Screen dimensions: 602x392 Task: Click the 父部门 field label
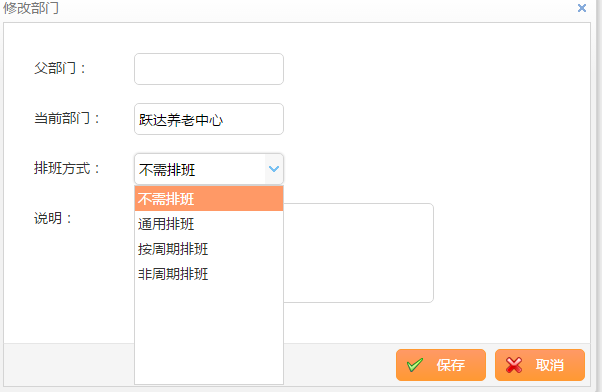pyautogui.click(x=60, y=68)
